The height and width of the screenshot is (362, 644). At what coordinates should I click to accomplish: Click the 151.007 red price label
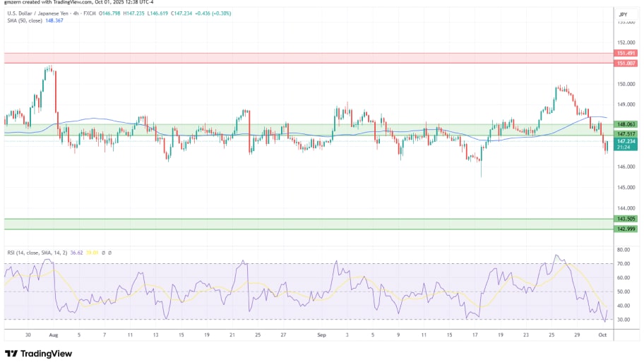click(x=624, y=64)
